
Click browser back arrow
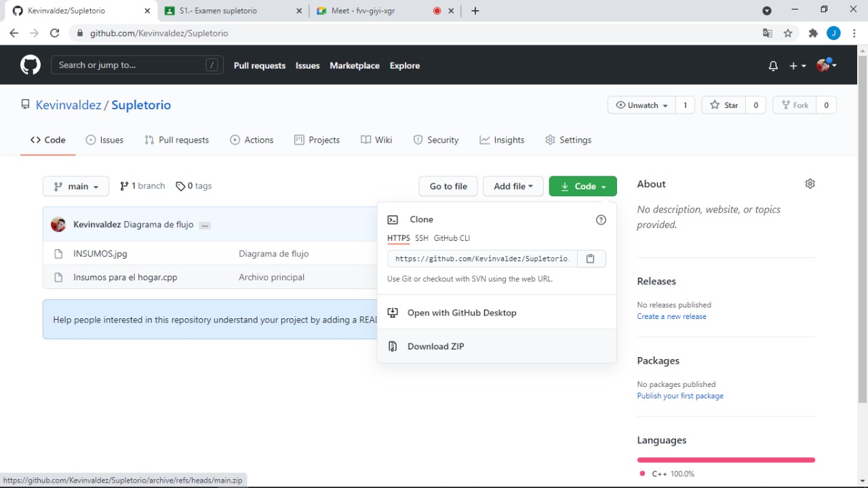click(14, 33)
